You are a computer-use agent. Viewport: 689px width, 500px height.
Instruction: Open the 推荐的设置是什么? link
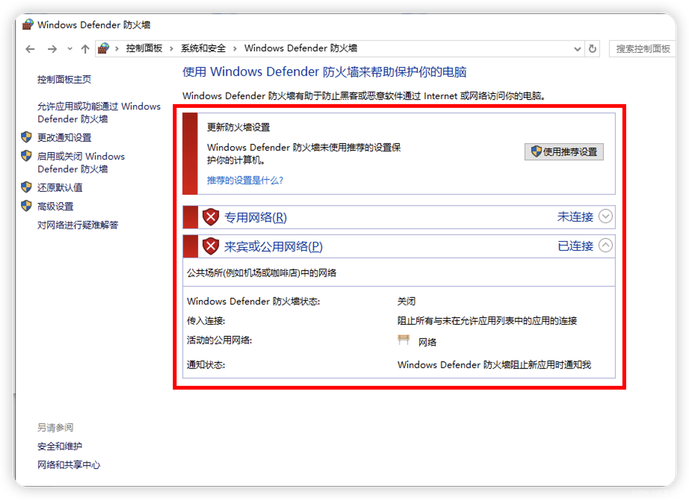[245, 180]
